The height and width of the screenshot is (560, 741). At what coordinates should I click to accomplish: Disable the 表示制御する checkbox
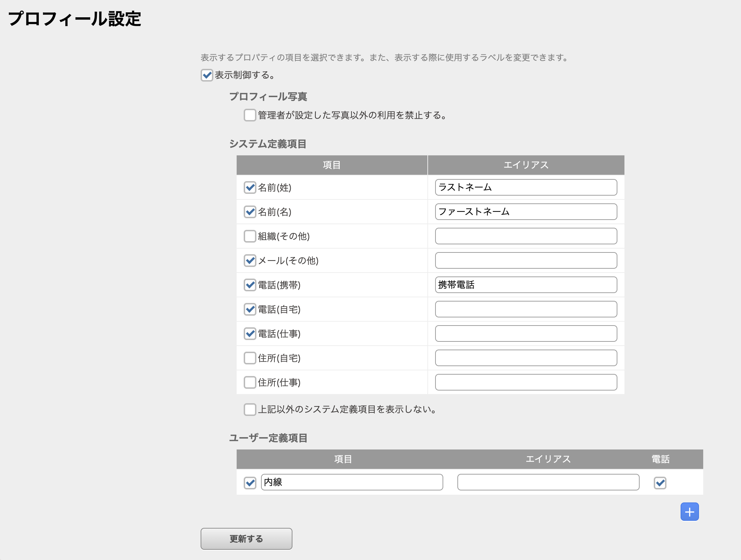206,76
